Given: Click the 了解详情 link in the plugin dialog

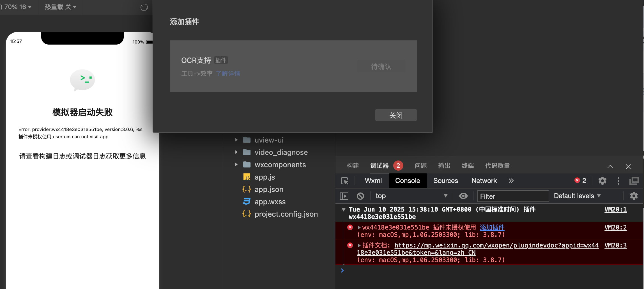Looking at the screenshot, I should pyautogui.click(x=228, y=74).
